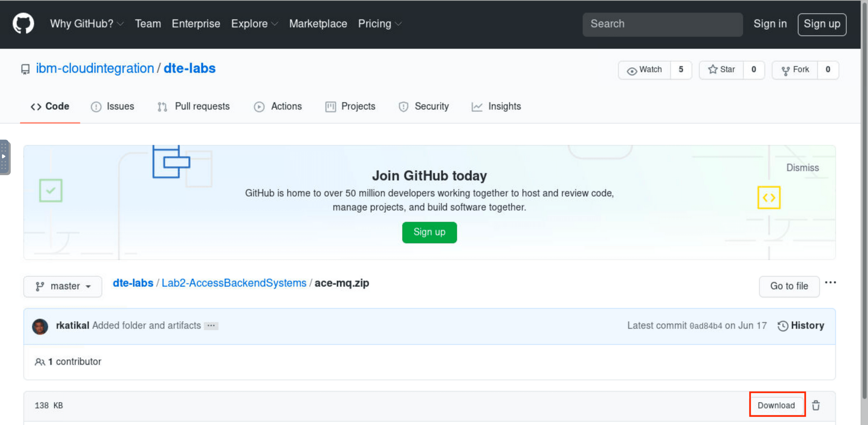Click the Pull requests icon
Image resolution: width=868 pixels, height=425 pixels.
point(162,107)
